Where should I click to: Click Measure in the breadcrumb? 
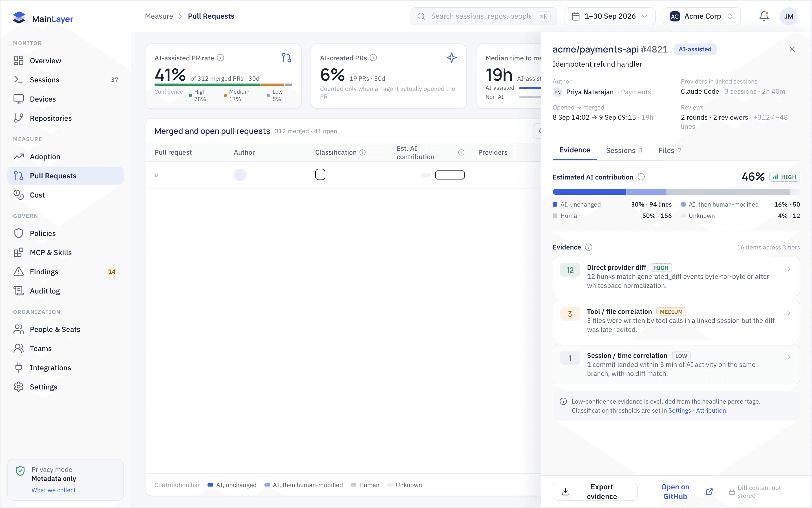click(x=159, y=16)
